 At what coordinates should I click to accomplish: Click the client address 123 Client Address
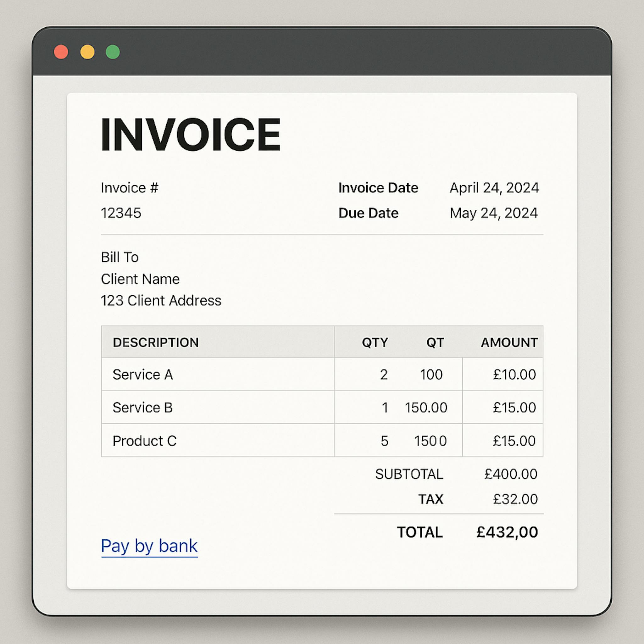pyautogui.click(x=161, y=300)
